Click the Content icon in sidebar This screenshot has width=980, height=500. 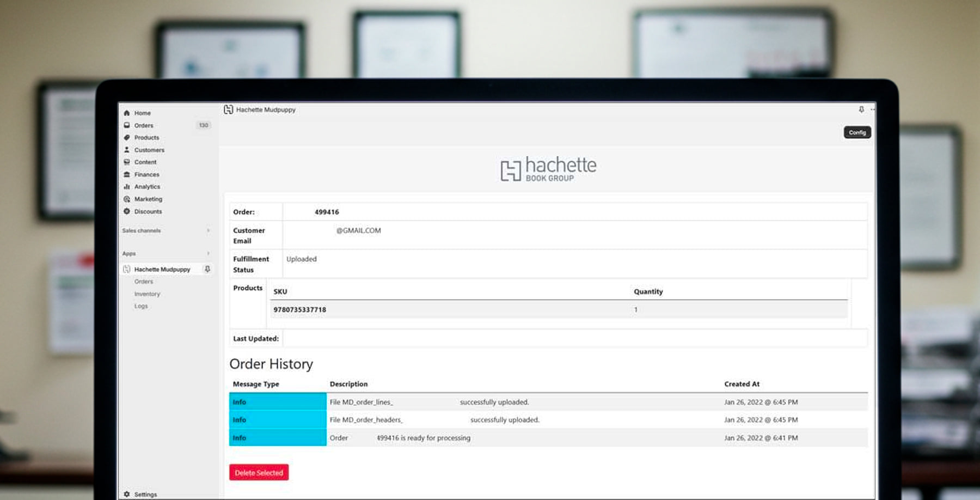[127, 162]
